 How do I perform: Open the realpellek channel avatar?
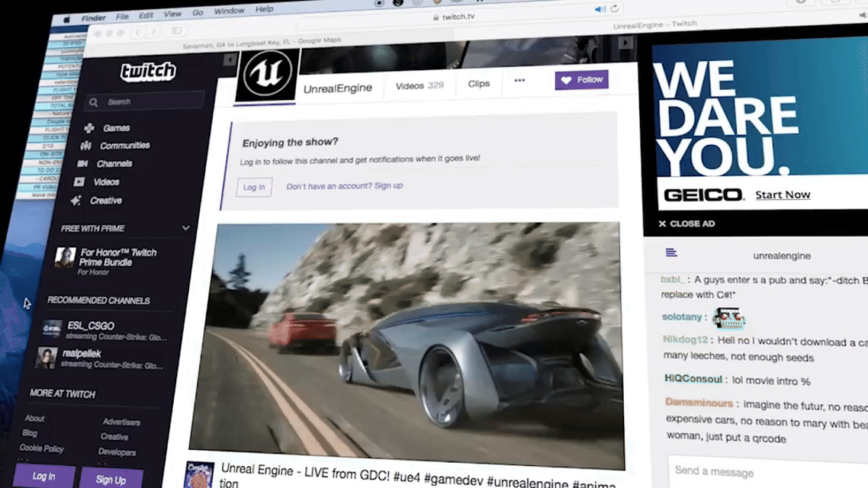[x=47, y=358]
